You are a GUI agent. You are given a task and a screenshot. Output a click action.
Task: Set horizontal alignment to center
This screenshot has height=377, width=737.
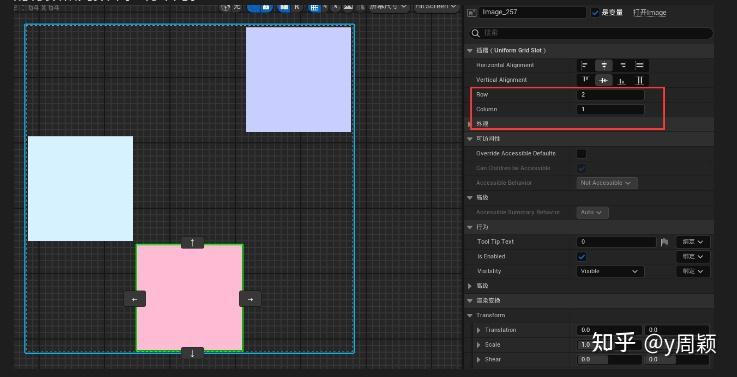pos(604,65)
